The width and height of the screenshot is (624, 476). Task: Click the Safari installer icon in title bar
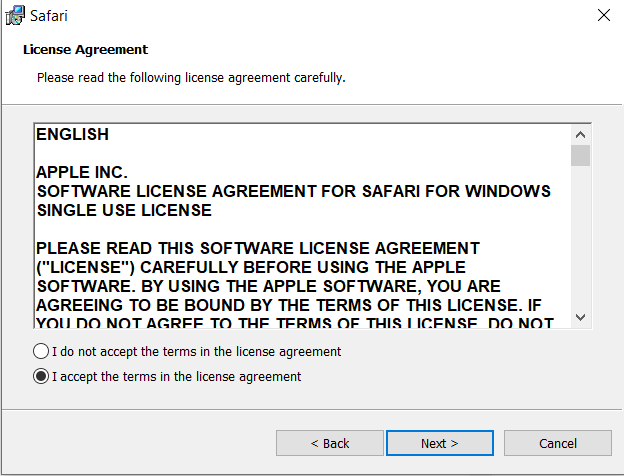15,16
